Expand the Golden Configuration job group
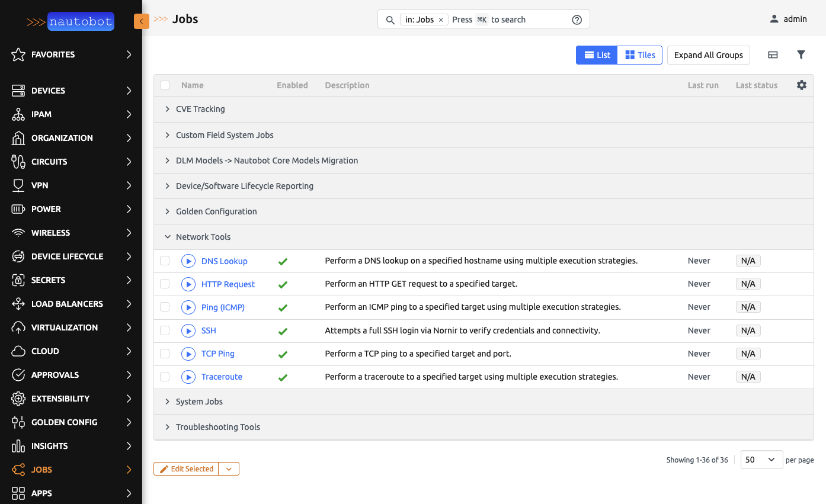 pos(216,211)
